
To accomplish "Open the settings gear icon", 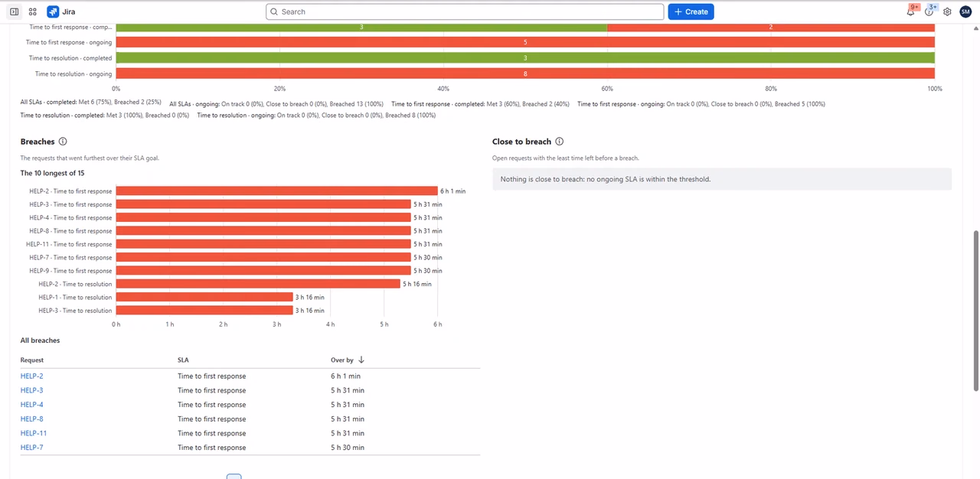I will pyautogui.click(x=947, y=11).
